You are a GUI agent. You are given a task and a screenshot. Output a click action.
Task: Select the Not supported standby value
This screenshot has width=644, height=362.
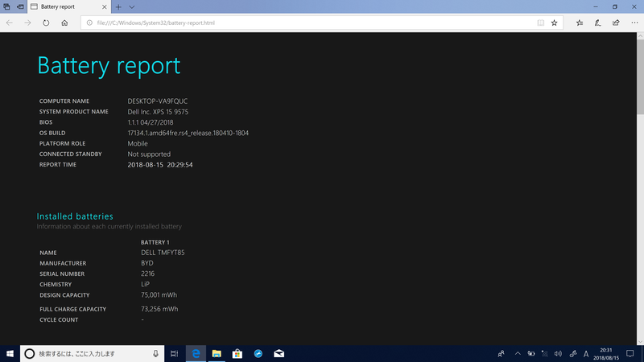click(149, 154)
